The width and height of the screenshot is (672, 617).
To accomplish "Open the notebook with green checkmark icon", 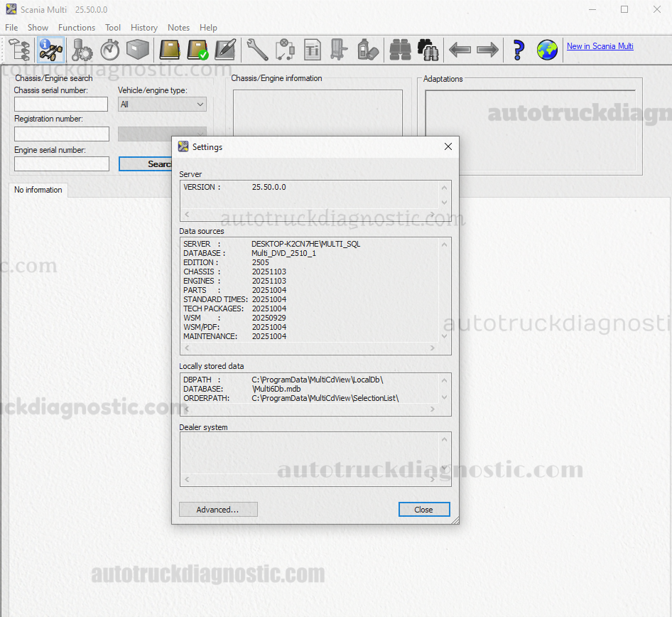I will 197,50.
